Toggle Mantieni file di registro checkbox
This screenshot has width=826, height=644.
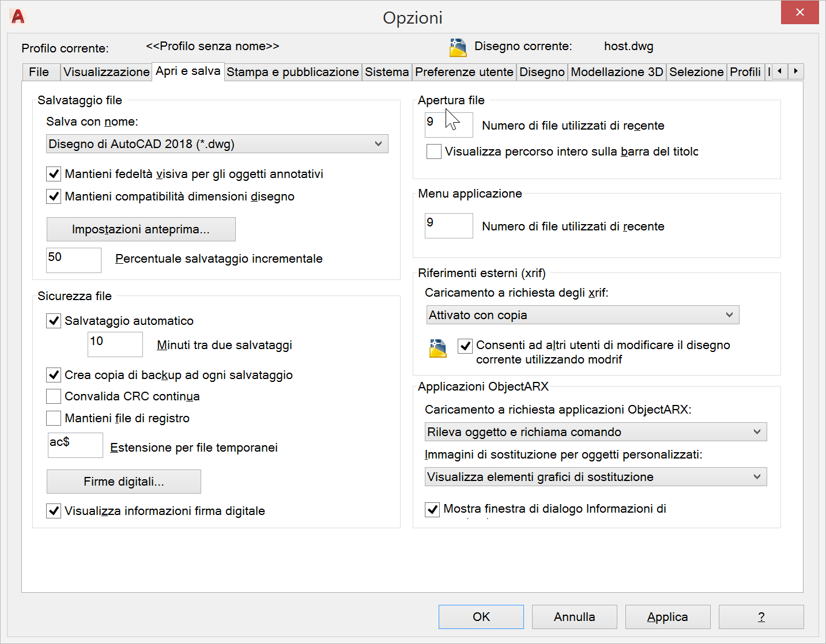pos(54,418)
